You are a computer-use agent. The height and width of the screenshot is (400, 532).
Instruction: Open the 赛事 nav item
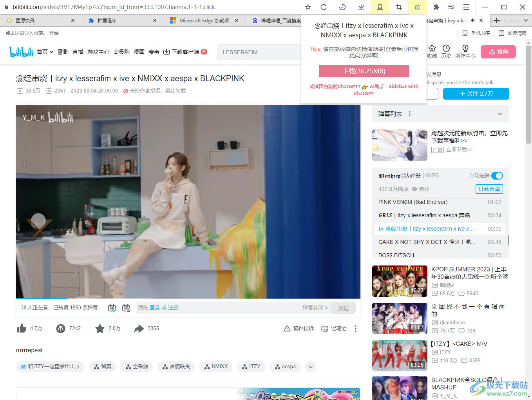154,52
